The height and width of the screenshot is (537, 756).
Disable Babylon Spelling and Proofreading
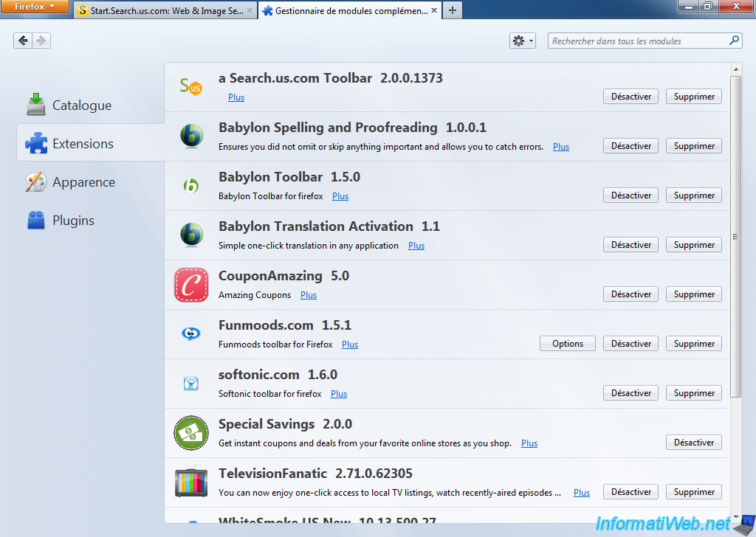click(x=630, y=146)
